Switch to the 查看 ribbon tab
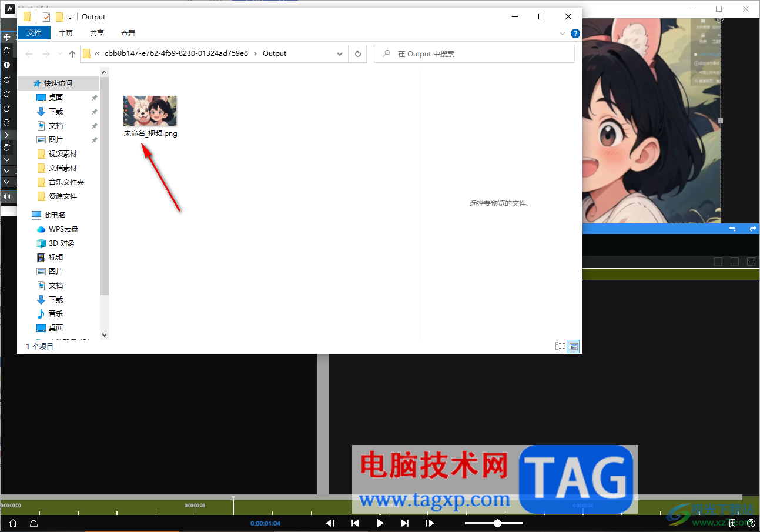 128,34
